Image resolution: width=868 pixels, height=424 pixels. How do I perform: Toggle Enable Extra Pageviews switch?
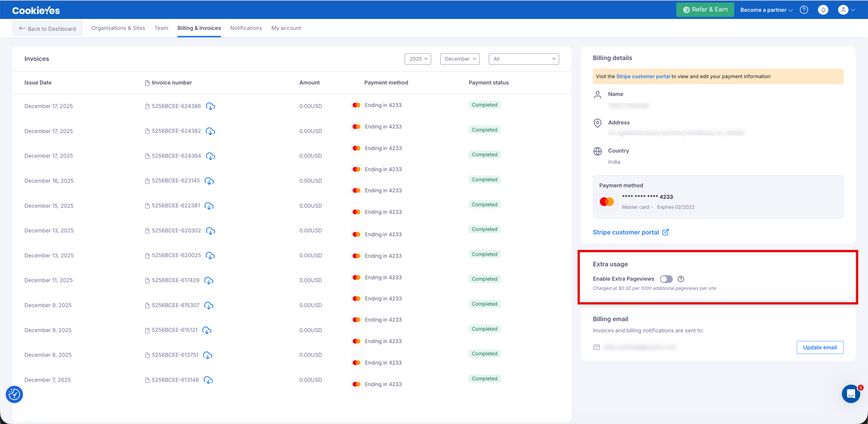coord(666,279)
